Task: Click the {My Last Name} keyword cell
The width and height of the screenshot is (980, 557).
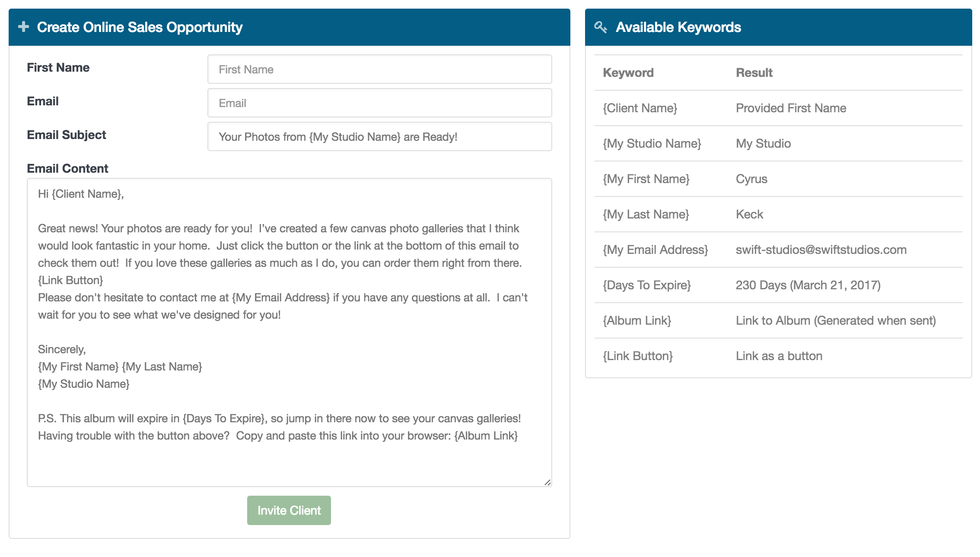Action: click(646, 214)
